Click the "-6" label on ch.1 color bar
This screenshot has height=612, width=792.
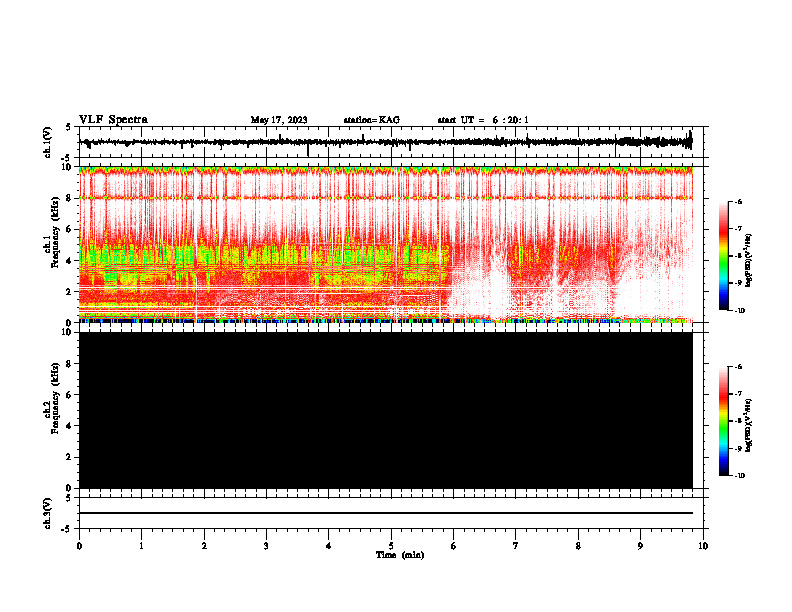[x=737, y=201]
